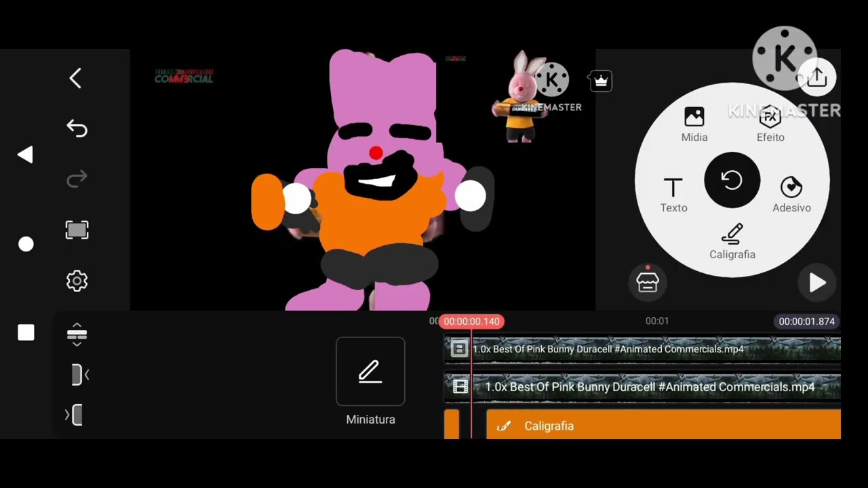Click the pencil icon on Caligrafia layer
Screen dimensions: 868x488
[x=503, y=426]
